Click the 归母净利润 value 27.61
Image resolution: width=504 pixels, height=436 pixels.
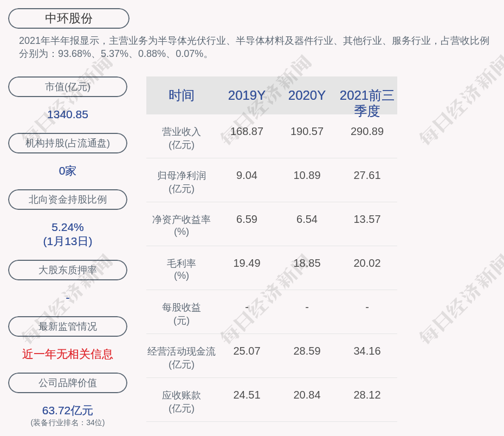[367, 175]
